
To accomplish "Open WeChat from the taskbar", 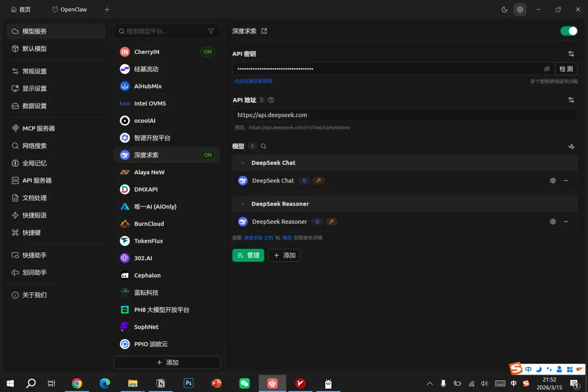I will 244,383.
